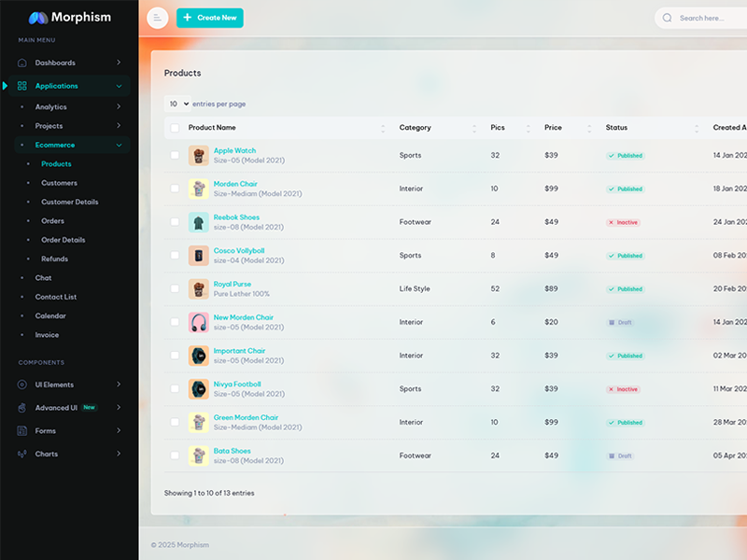Click the hamburger menu toggle icon
Viewport: 747px width, 560px height.
coord(158,18)
